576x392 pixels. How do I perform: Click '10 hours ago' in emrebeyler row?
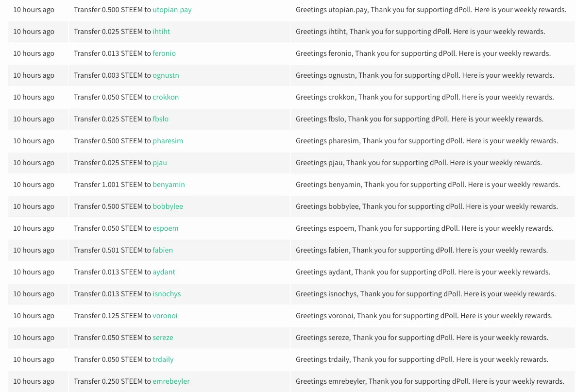(34, 381)
